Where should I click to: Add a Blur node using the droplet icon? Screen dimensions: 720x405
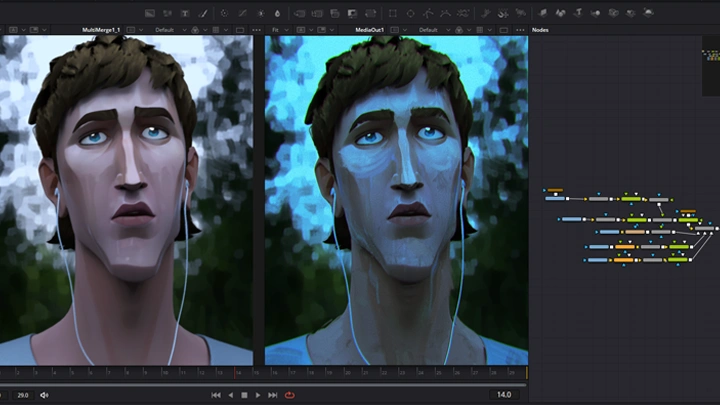pyautogui.click(x=277, y=13)
